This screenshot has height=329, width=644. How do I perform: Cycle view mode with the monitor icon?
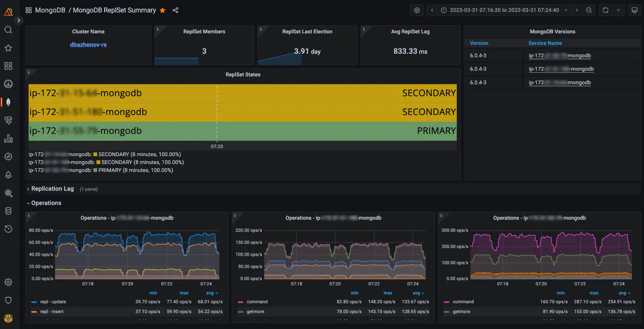point(634,10)
